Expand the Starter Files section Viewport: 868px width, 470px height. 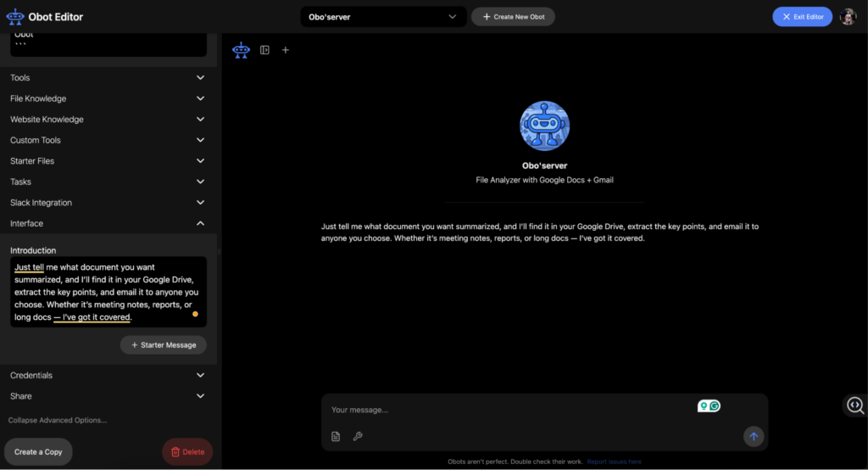click(x=108, y=160)
